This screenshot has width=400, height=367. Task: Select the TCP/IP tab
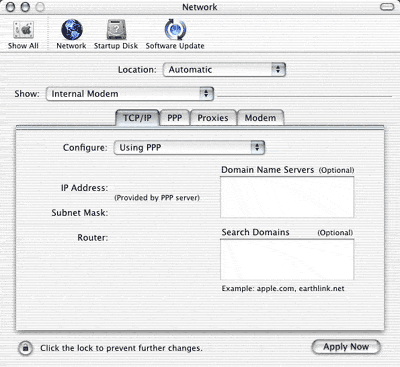click(137, 118)
